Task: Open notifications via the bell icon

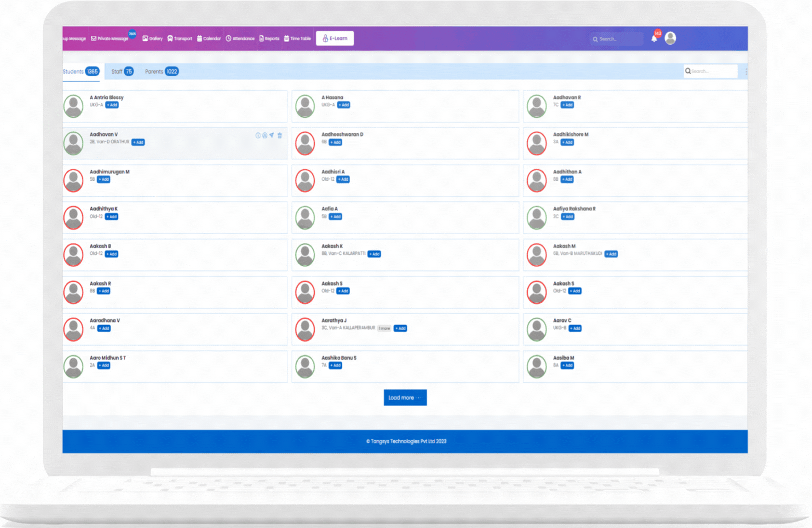Action: coord(654,39)
